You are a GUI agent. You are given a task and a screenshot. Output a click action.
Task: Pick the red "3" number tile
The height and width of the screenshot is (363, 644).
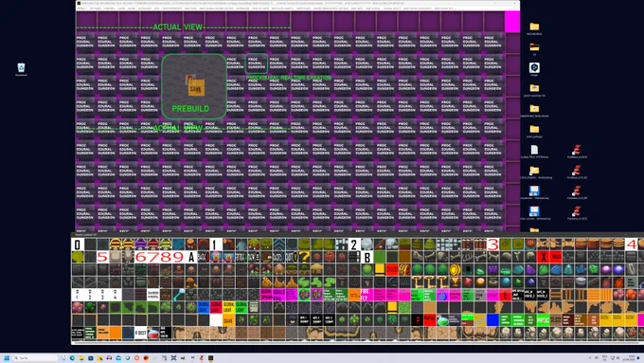tap(492, 245)
